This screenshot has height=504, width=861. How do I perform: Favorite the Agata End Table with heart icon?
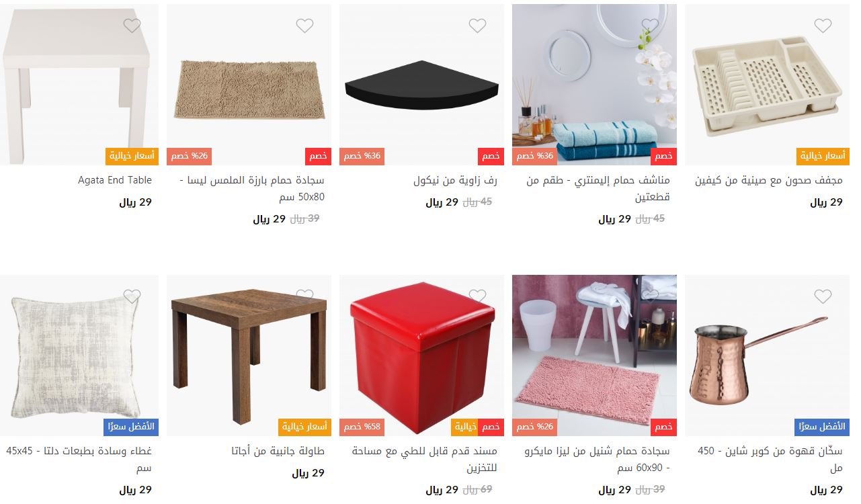point(132,26)
